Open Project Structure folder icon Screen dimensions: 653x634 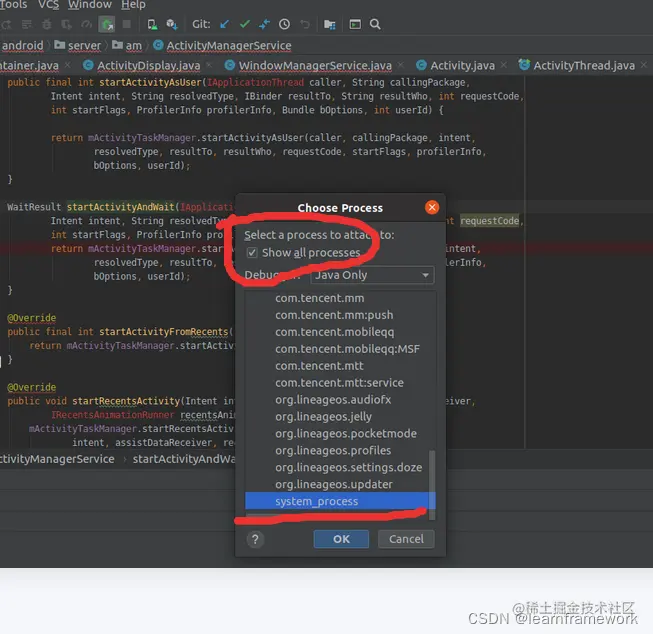tap(329, 25)
